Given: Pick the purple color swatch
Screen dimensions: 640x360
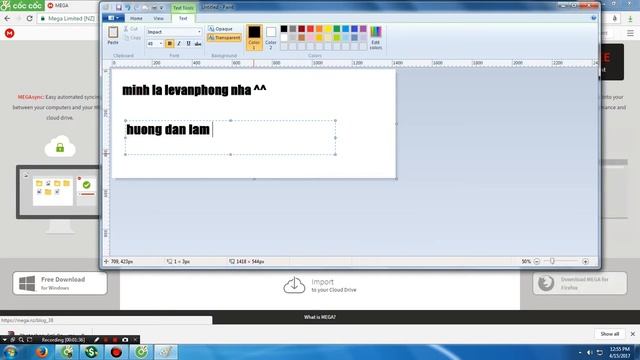Looking at the screenshot, I should coord(363,29).
